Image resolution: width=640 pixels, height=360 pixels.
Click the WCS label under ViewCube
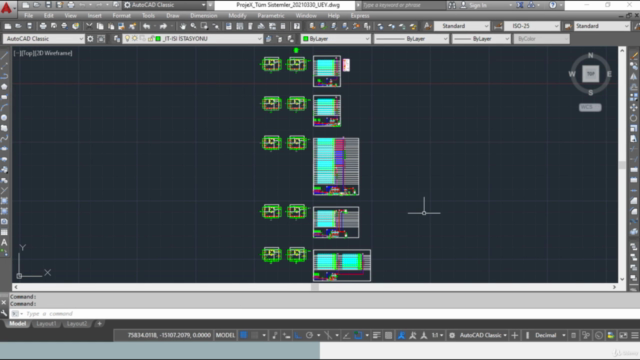click(x=590, y=107)
